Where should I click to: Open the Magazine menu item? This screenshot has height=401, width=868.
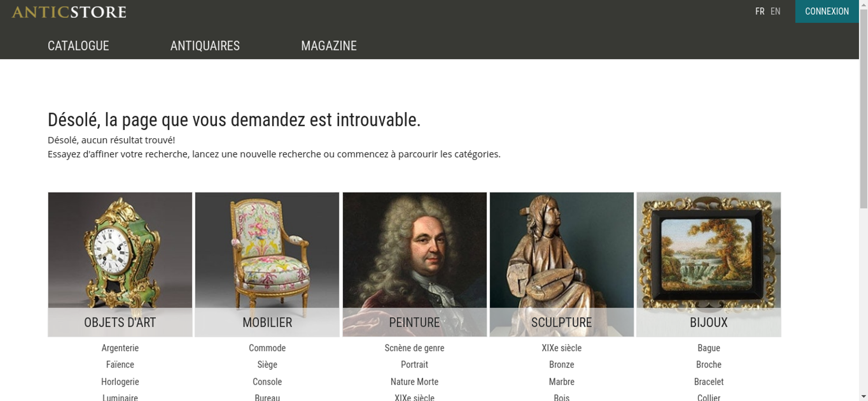(x=329, y=46)
